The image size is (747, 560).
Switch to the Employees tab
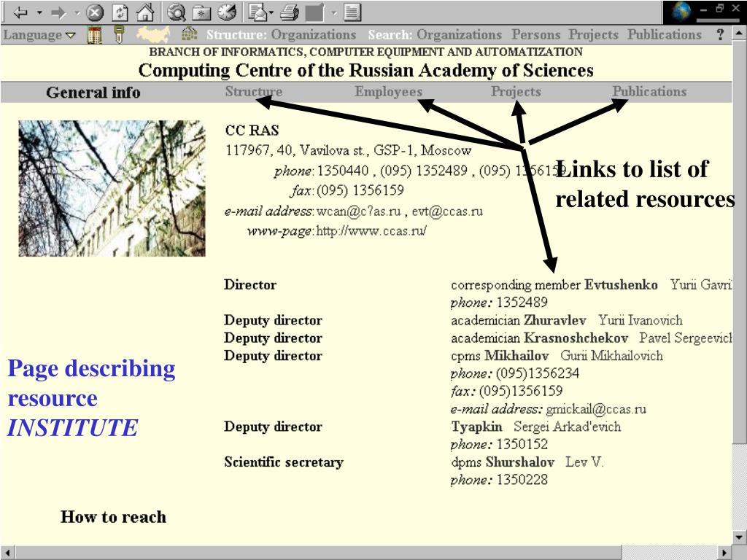388,91
